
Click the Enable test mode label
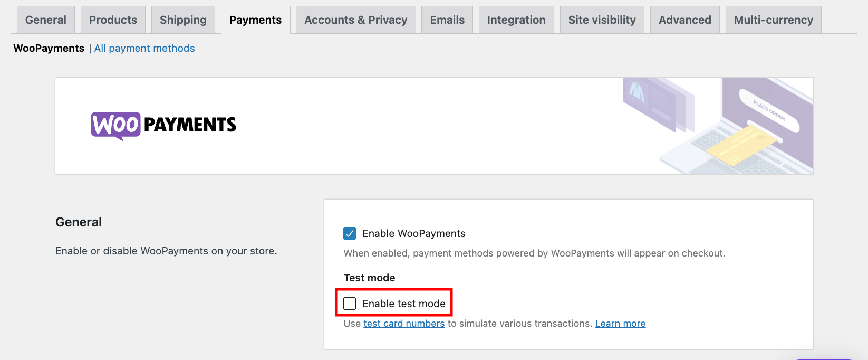tap(404, 304)
